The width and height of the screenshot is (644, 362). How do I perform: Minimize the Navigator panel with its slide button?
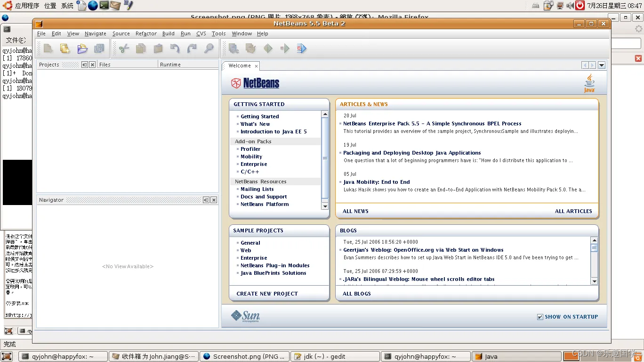(x=206, y=200)
